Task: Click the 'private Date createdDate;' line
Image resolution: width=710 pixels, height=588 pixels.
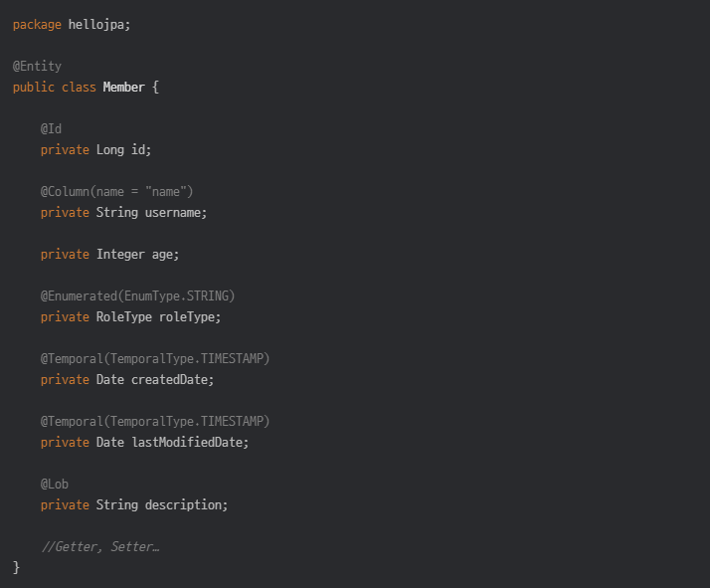Action: (127, 379)
